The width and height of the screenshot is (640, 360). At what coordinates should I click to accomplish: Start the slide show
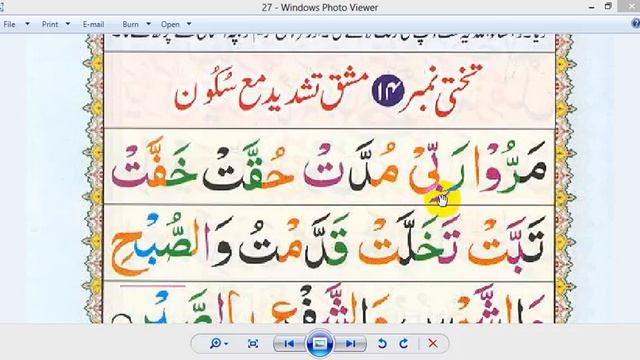click(320, 344)
